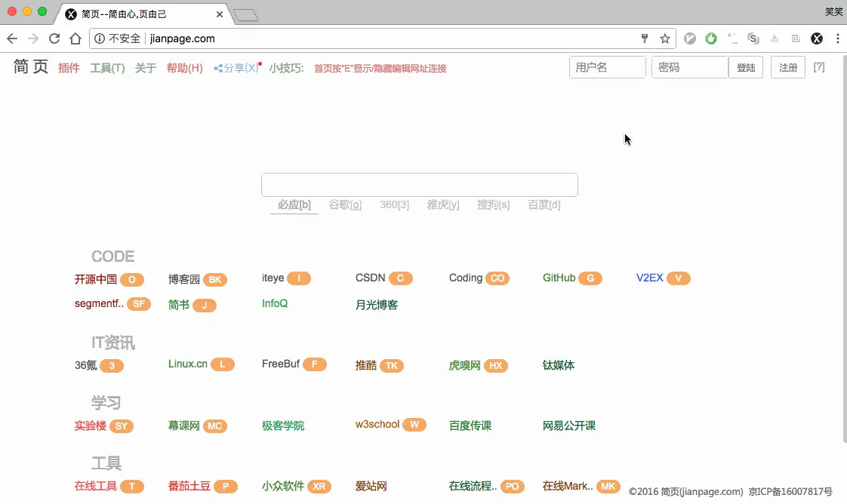Open the 推酷 link
The height and width of the screenshot is (504, 847).
pyautogui.click(x=365, y=365)
